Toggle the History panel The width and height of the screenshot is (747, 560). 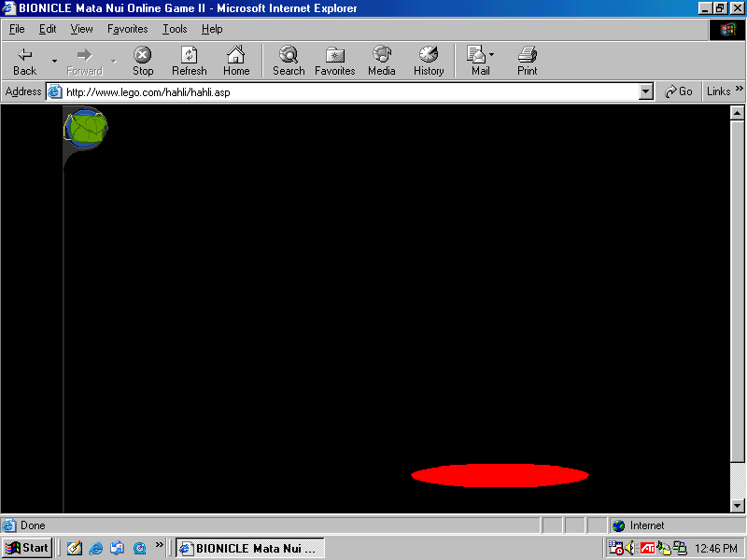click(x=429, y=61)
